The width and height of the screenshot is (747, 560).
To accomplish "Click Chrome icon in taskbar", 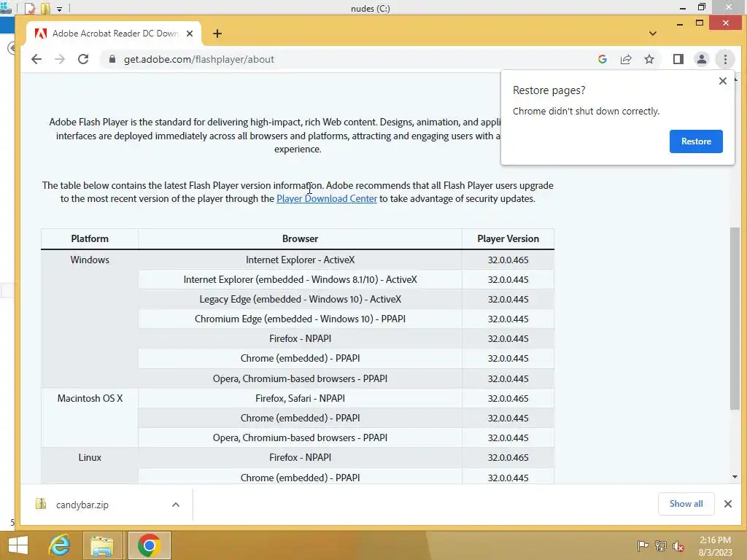I will (149, 545).
